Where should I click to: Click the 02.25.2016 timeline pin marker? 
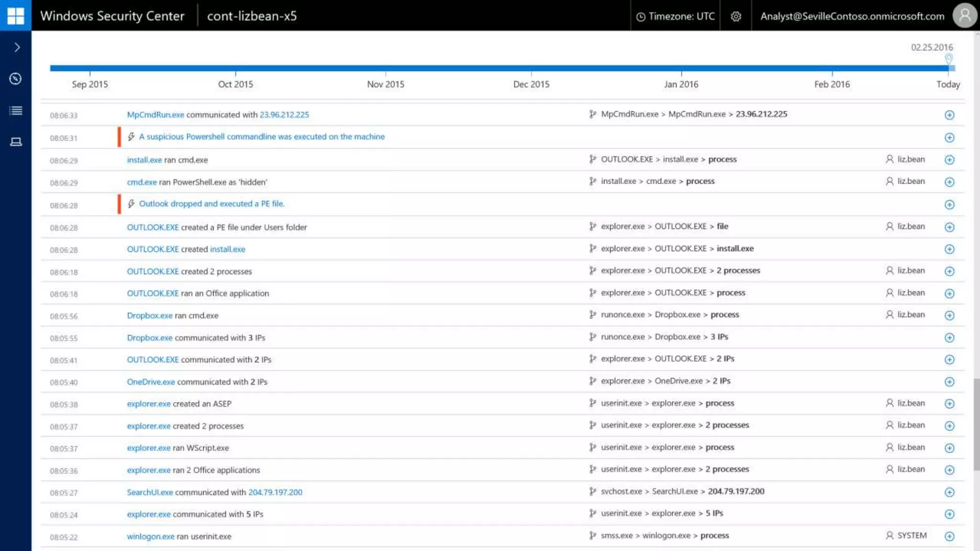point(948,59)
